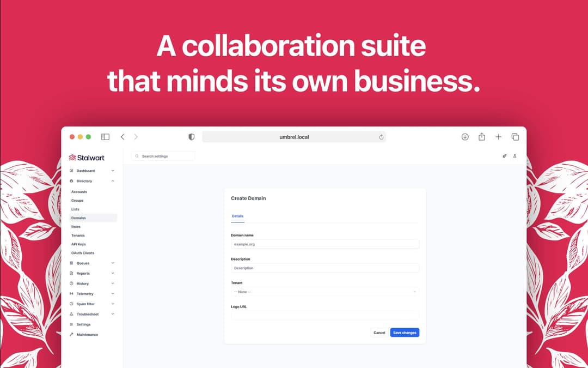Image resolution: width=588 pixels, height=368 pixels.
Task: Open the Queues section icon
Action: [72, 263]
